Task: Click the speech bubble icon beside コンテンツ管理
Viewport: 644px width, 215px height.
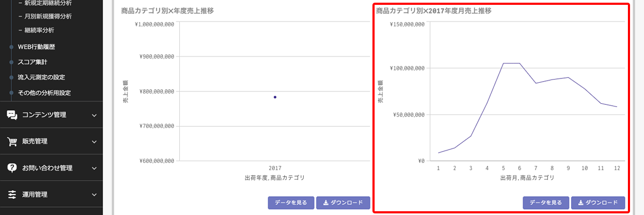Action: pos(12,114)
